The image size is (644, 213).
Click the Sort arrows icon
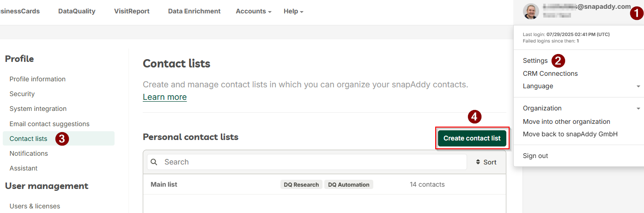coord(478,162)
